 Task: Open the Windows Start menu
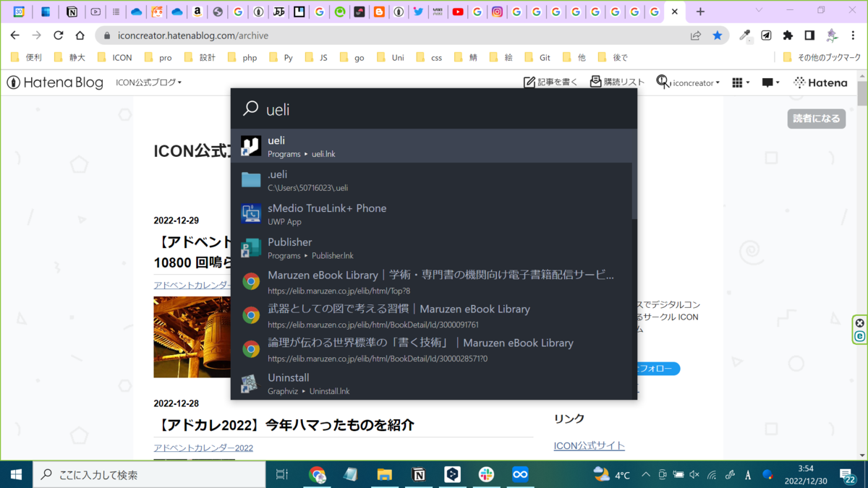tap(16, 474)
